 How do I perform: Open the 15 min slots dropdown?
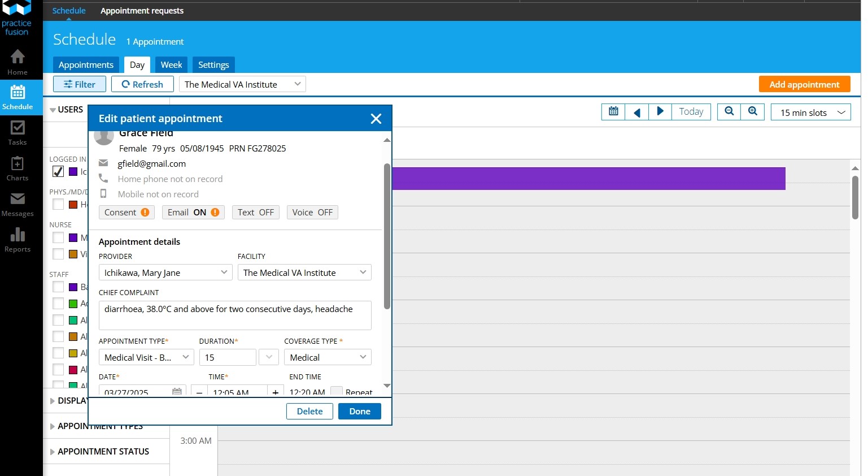pyautogui.click(x=811, y=112)
